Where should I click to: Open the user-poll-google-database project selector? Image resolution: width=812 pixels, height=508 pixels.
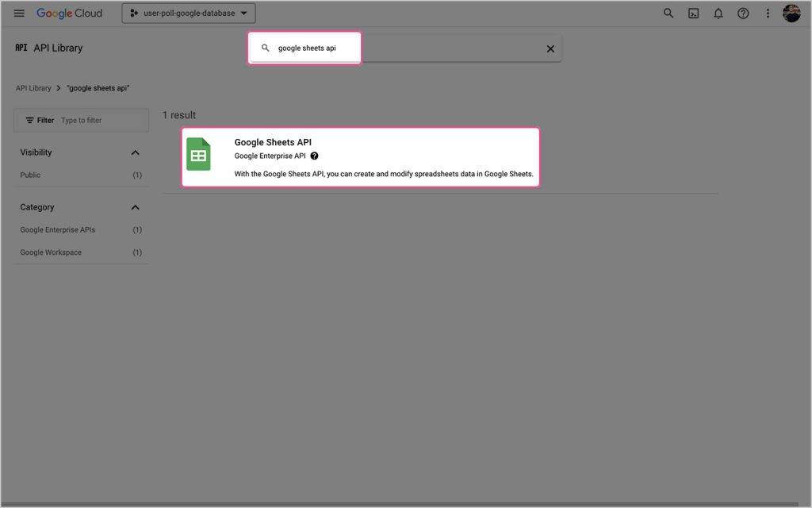[189, 13]
